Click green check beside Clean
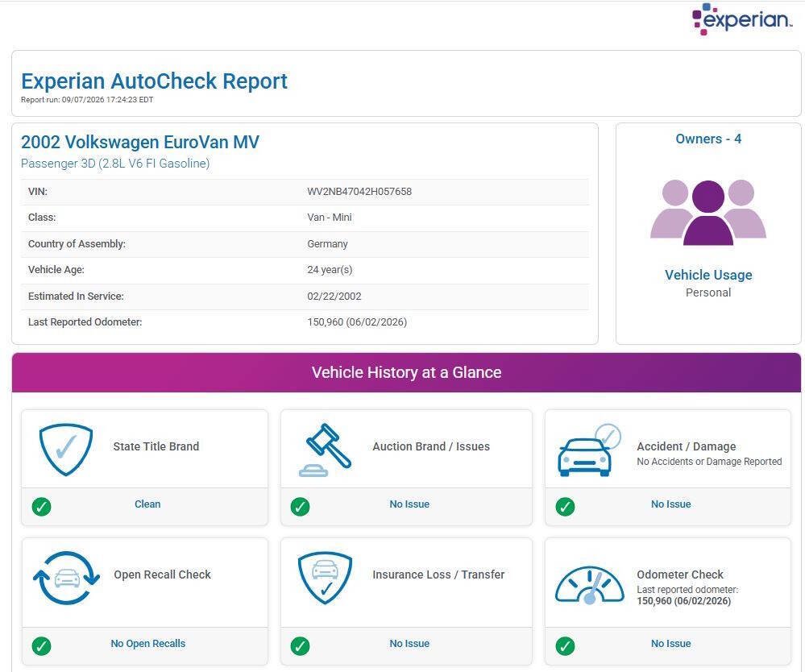The width and height of the screenshot is (805, 672). [42, 506]
